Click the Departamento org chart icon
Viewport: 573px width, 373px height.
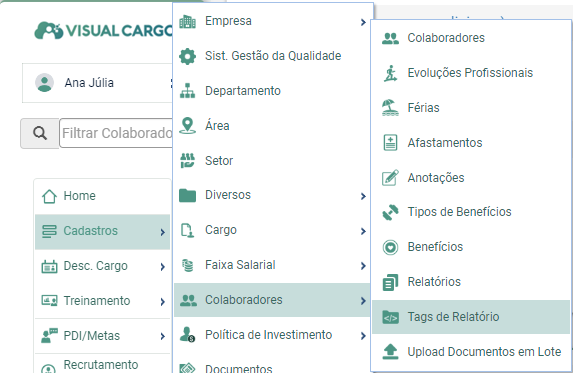coord(187,91)
